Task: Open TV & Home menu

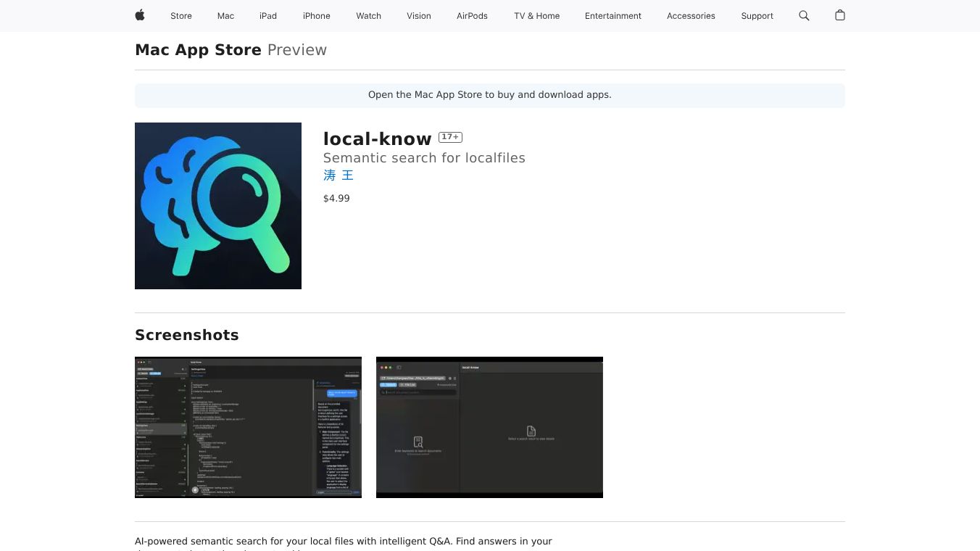Action: (x=536, y=16)
